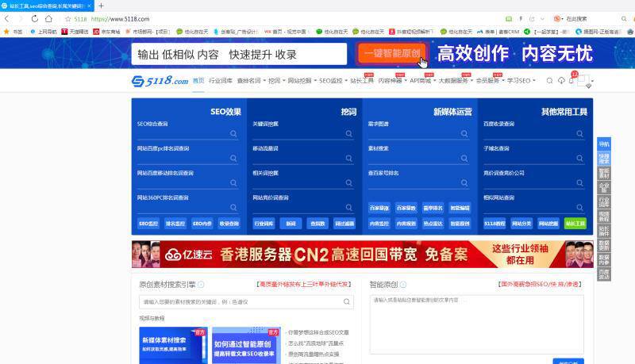Reload the page with browser refresh icon
Viewport: 635px width, 364px height.
click(35, 18)
